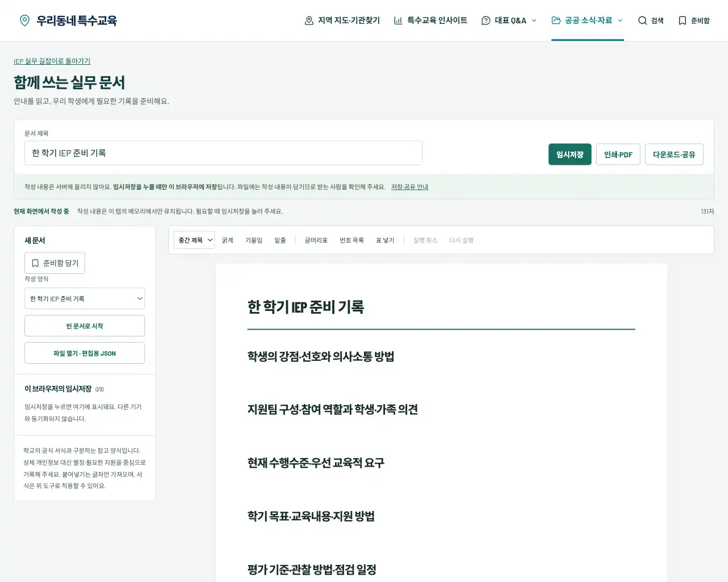Click the 검색 magnifier icon
The width and height of the screenshot is (728, 582).
click(643, 20)
